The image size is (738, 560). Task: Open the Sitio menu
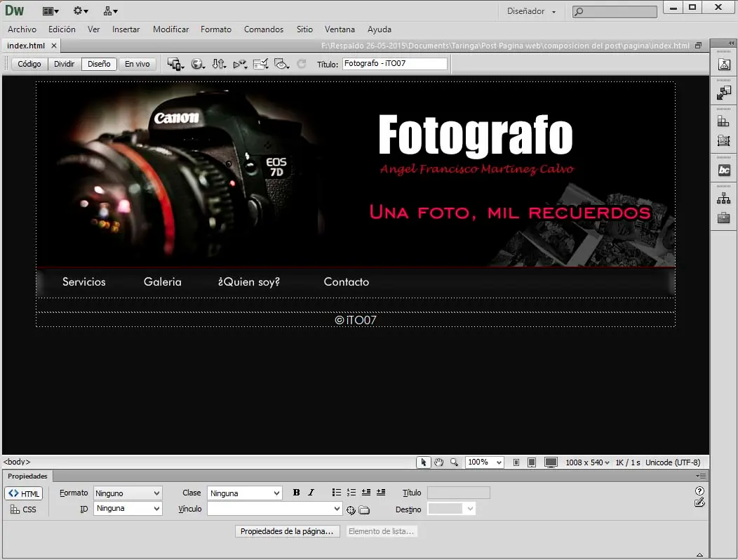(x=304, y=29)
